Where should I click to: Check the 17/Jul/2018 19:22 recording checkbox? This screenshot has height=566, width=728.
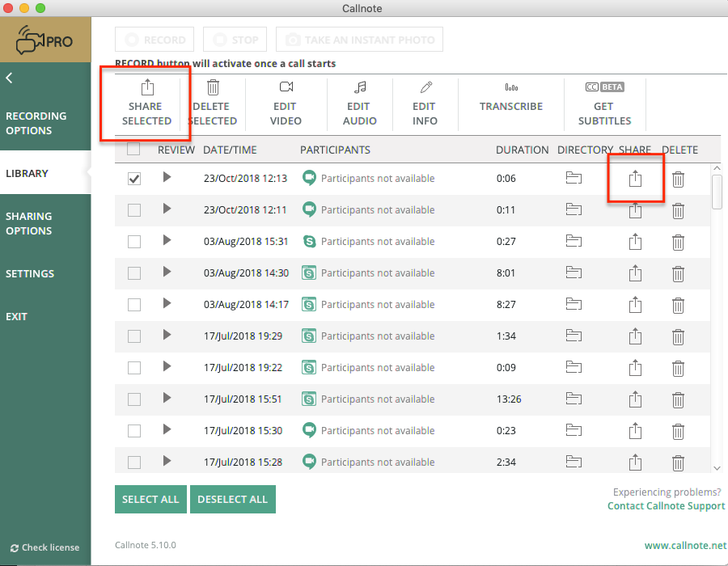(134, 368)
